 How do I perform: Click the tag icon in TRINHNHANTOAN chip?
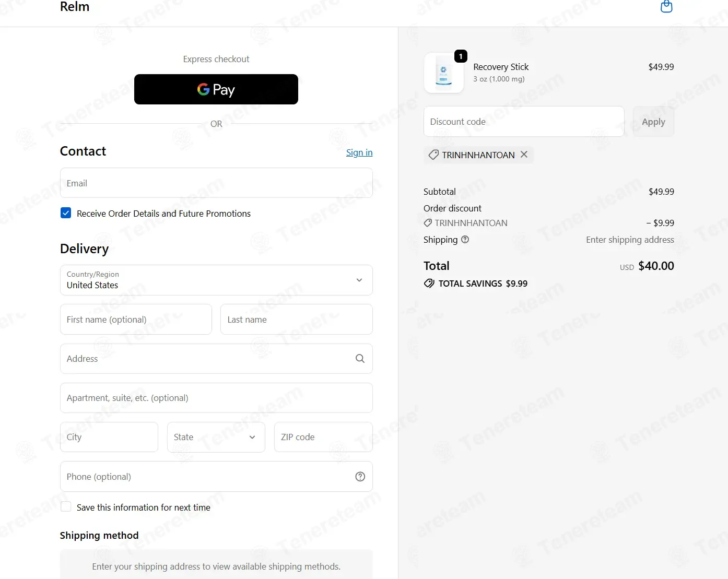tap(433, 155)
